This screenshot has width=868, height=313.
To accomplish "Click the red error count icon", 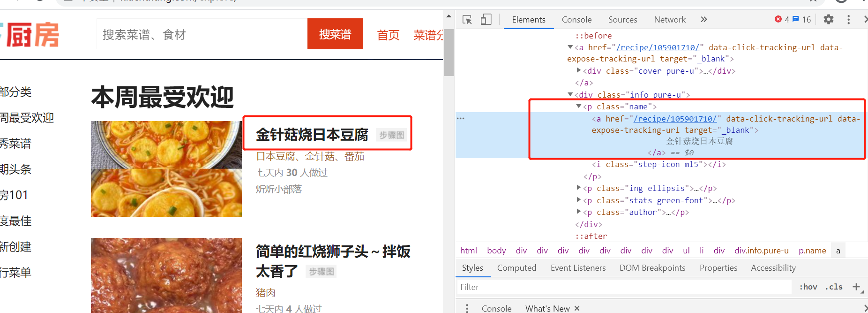I will [778, 19].
